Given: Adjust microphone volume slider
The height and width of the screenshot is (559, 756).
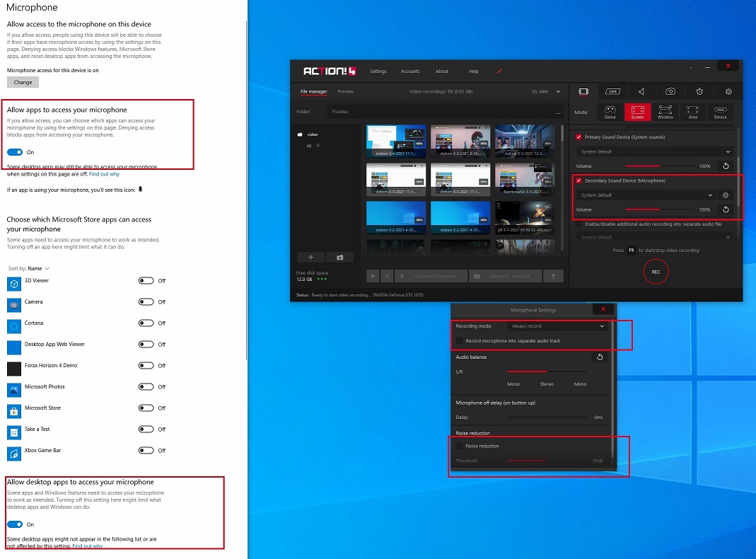Looking at the screenshot, I should (660, 209).
